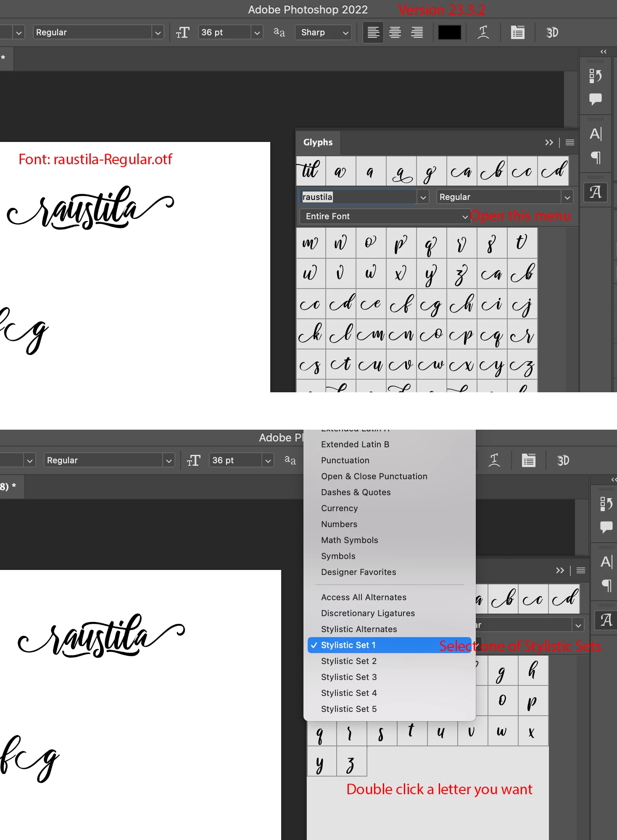Select 'h' glyph cell in bottom glyph grid
The width and height of the screenshot is (617, 840).
(x=533, y=670)
